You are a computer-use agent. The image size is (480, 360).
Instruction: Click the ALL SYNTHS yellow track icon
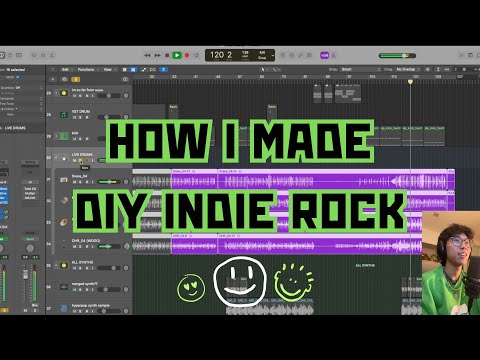64,266
